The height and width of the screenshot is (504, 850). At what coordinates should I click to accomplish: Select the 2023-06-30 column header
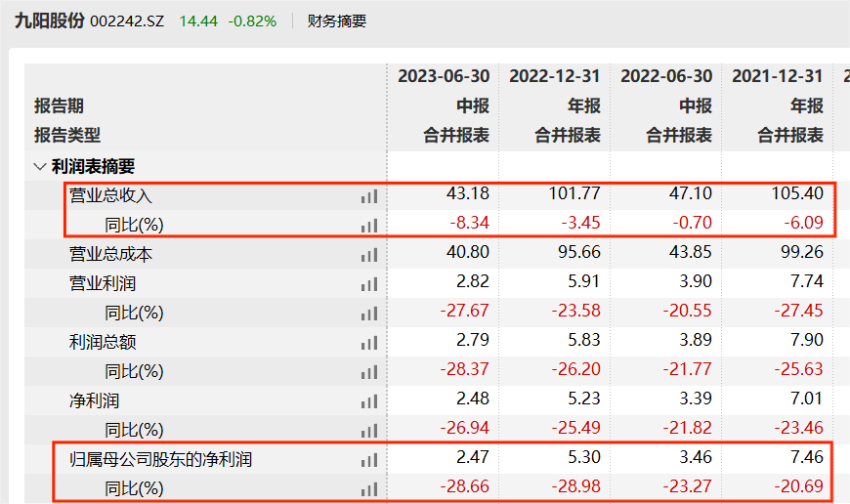(x=444, y=76)
